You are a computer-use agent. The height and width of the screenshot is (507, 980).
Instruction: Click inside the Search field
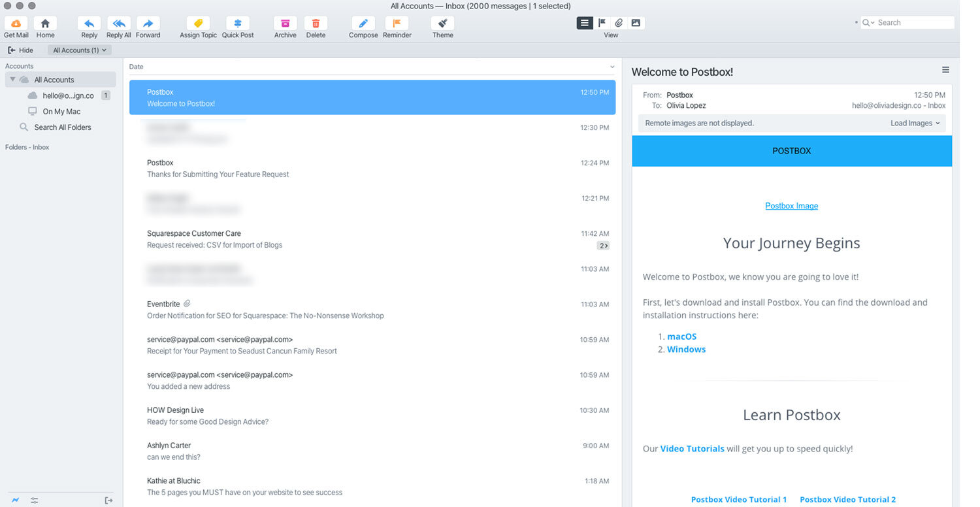click(913, 23)
